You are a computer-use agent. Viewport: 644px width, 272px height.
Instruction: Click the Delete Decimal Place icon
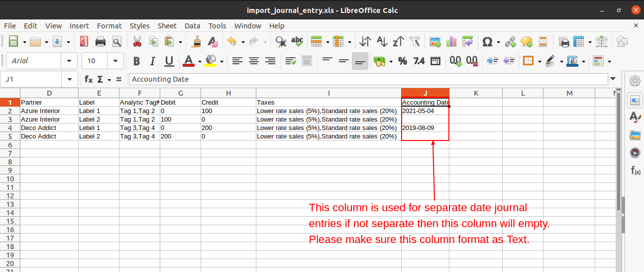tap(472, 61)
